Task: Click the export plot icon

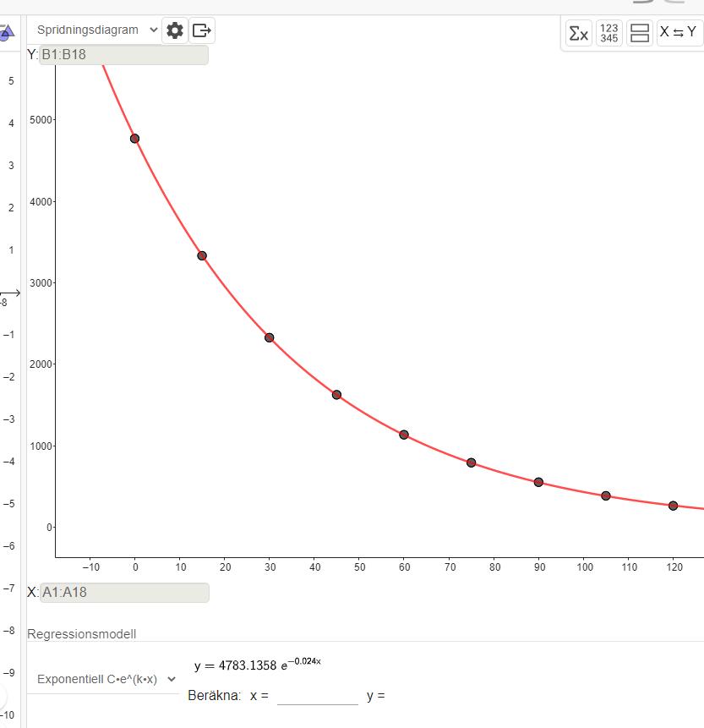Action: tap(202, 30)
